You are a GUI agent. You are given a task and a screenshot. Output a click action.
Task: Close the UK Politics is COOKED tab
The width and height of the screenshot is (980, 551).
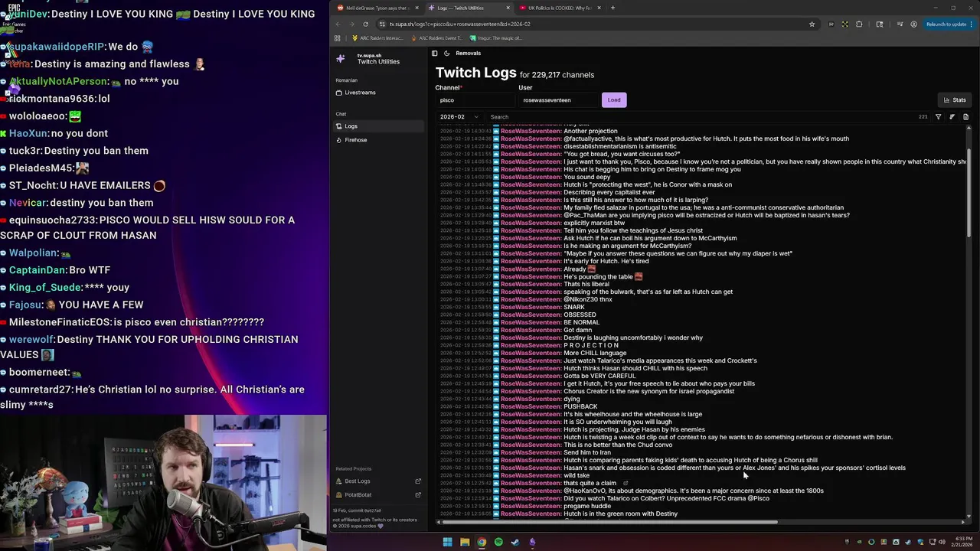[x=599, y=8]
